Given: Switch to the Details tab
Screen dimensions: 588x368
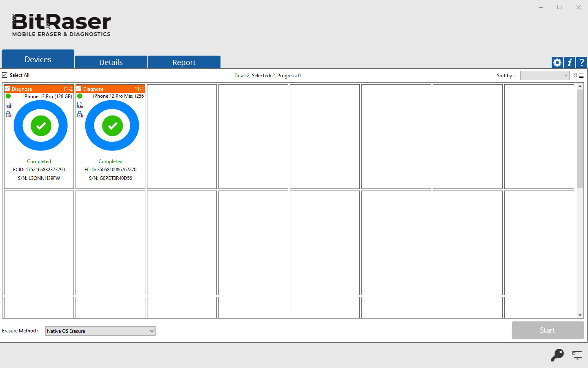Looking at the screenshot, I should (111, 62).
